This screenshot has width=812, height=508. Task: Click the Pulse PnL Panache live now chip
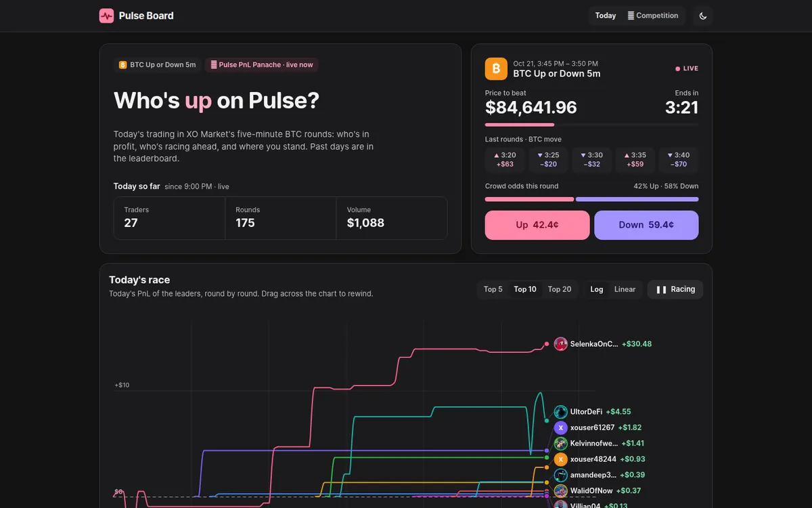[262, 65]
